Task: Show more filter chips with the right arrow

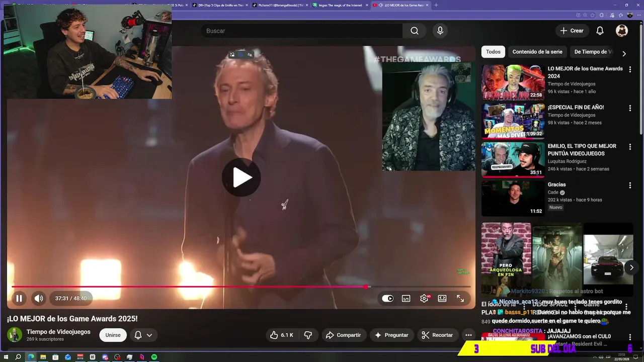Action: pyautogui.click(x=624, y=53)
